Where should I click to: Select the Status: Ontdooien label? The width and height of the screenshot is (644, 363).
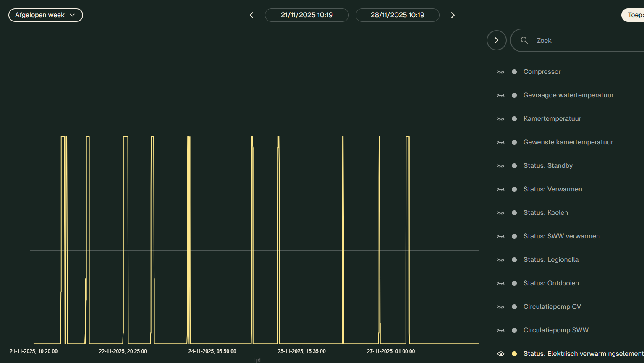coord(551,283)
